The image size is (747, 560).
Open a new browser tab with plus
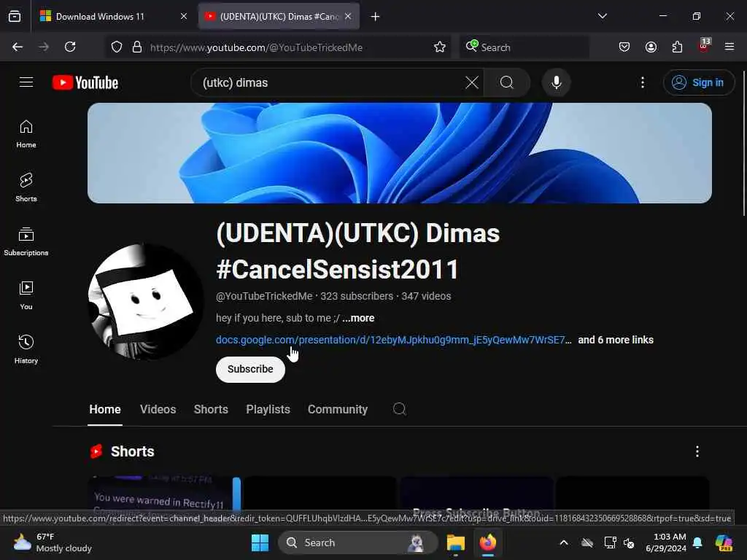click(x=375, y=16)
